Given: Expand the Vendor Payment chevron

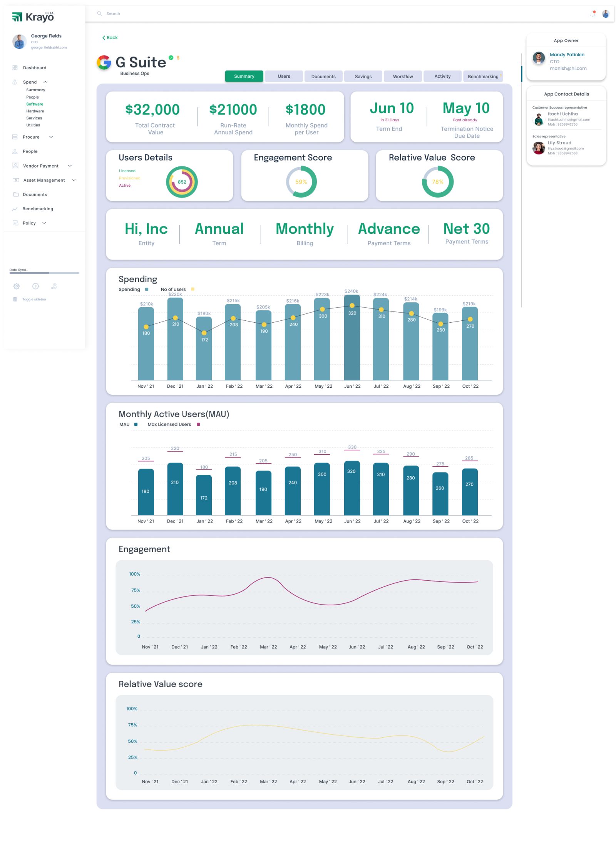Looking at the screenshot, I should tap(70, 166).
